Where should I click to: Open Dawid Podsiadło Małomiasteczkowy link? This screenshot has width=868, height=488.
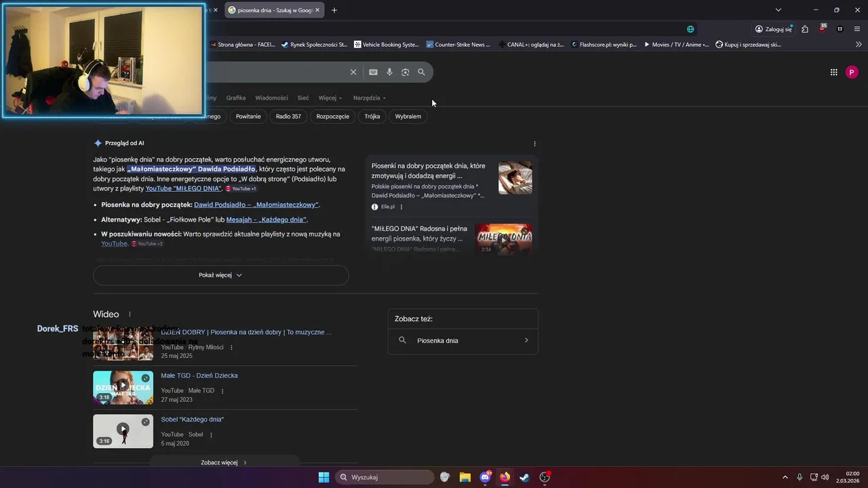[x=256, y=205]
